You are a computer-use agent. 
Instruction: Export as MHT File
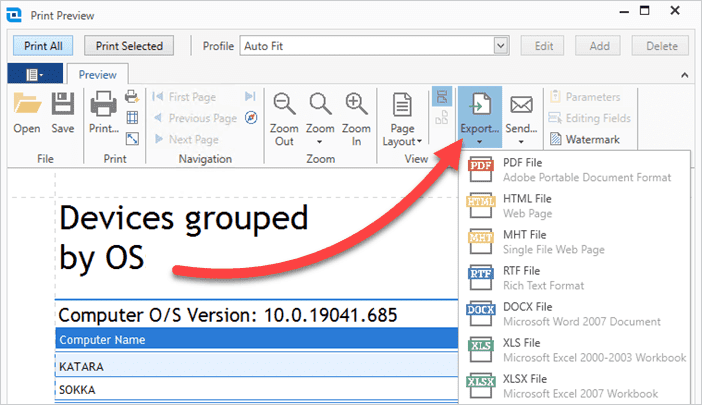pyautogui.click(x=574, y=242)
